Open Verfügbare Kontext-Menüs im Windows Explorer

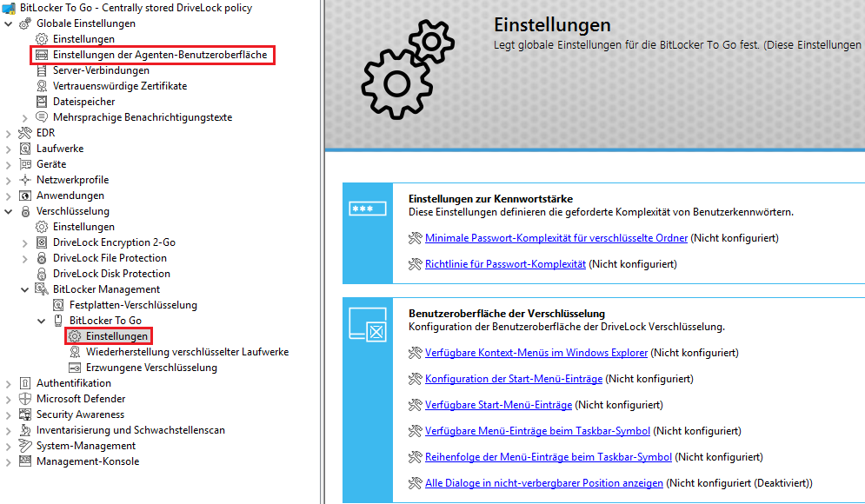[536, 353]
